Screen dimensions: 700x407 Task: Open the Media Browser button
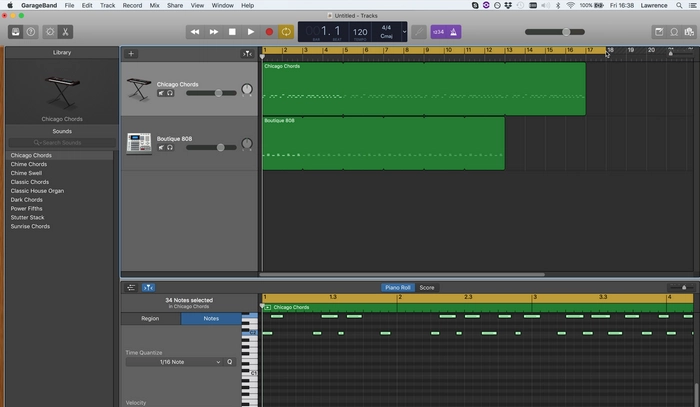pyautogui.click(x=689, y=32)
